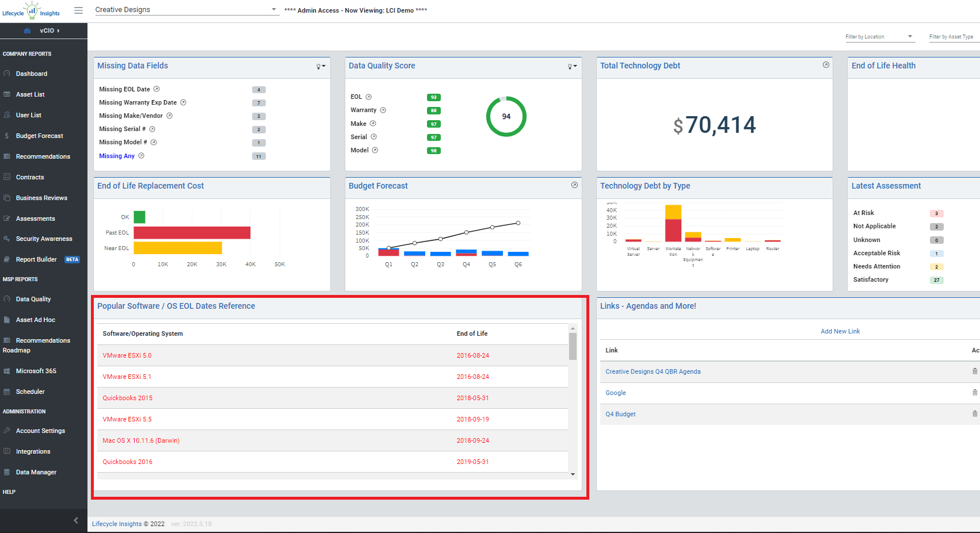Delete the Google link using its trash icon

click(x=974, y=393)
